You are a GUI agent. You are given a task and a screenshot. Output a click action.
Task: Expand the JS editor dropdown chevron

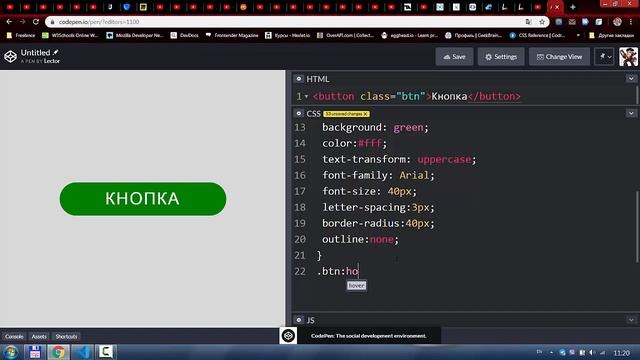click(x=631, y=320)
